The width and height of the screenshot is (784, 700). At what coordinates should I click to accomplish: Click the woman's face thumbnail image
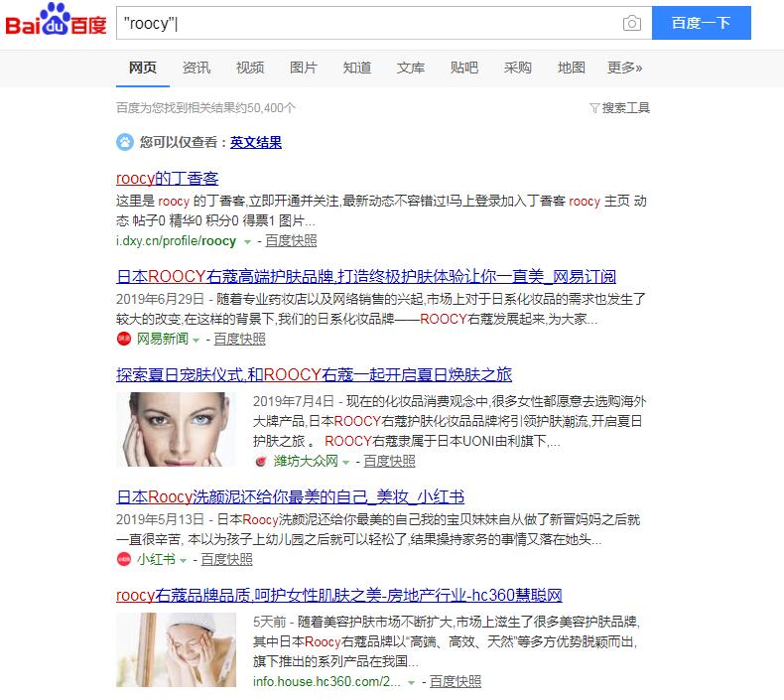[176, 429]
